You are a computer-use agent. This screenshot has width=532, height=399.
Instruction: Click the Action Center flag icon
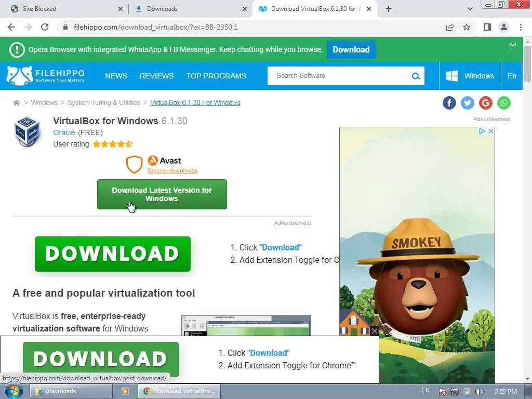point(442,392)
